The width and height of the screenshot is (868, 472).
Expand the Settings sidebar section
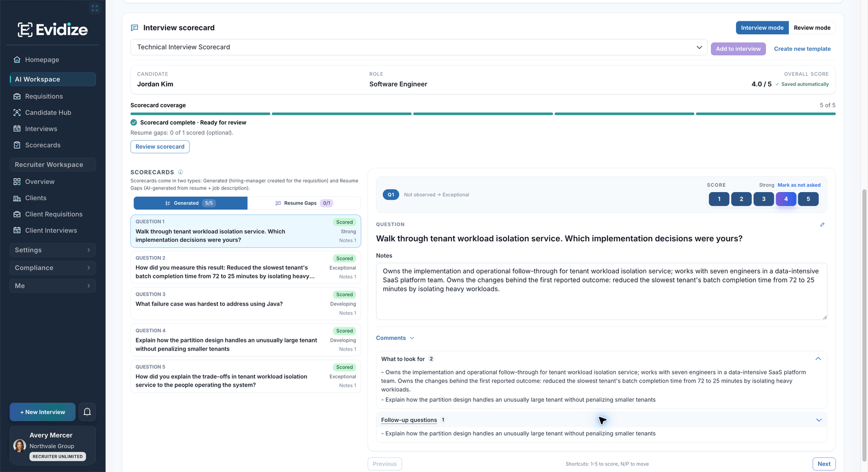pos(53,250)
